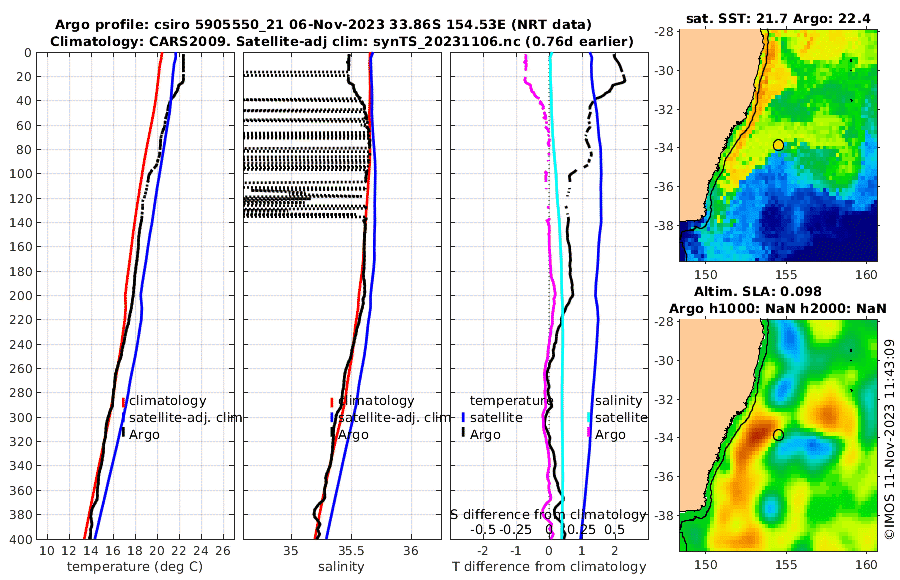Image resolution: width=900 pixels, height=580 pixels.
Task: Click depth tick label 200 on left axis
Action: [21, 295]
